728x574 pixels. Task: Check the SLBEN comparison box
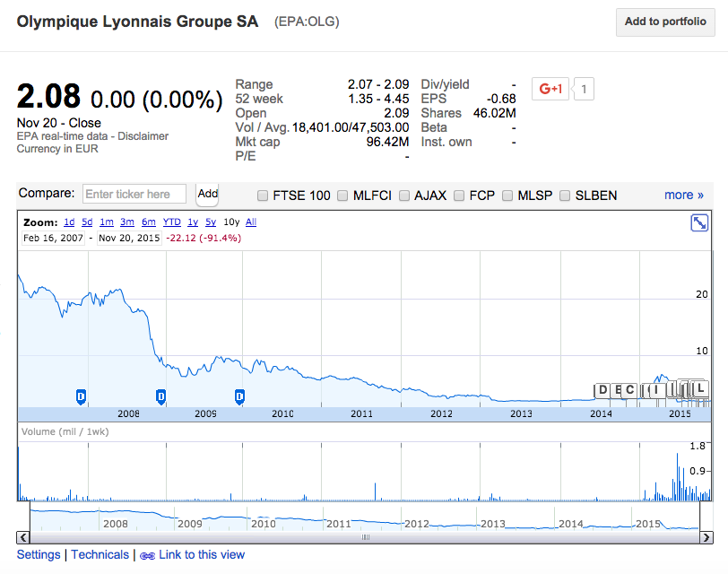pyautogui.click(x=565, y=196)
